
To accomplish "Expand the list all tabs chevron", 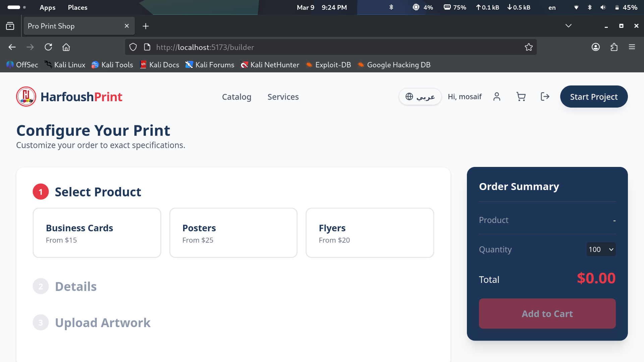I will 568,26.
